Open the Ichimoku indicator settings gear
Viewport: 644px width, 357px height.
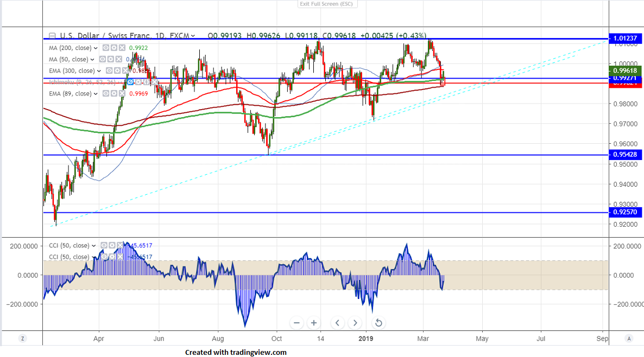click(x=138, y=82)
